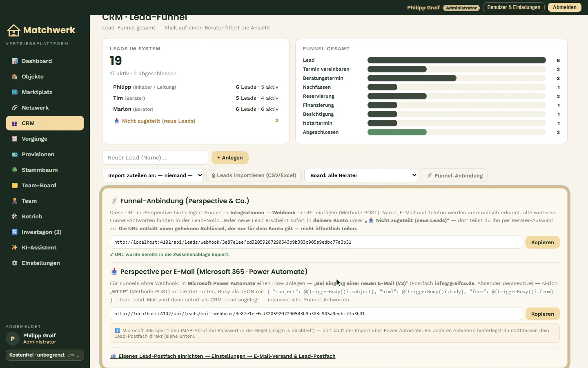Filter by 'Nicht zugeteilt (neue Leads)' row
588x368 pixels.
[196, 121]
